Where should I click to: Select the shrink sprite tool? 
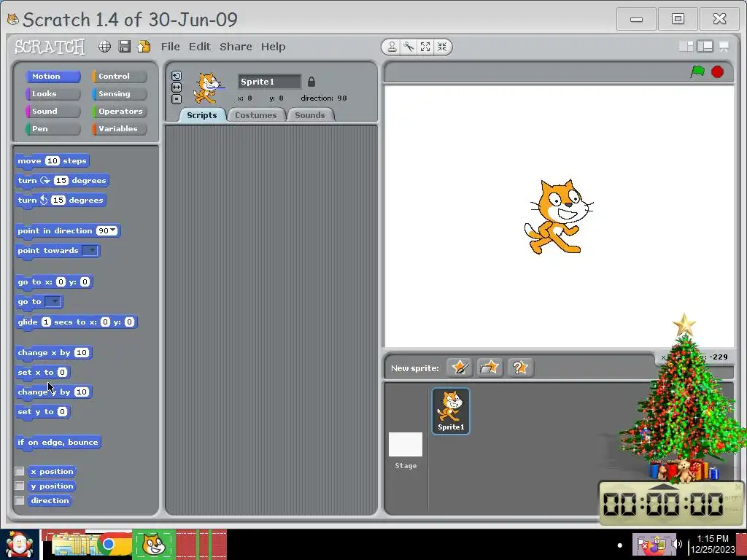[x=442, y=47]
